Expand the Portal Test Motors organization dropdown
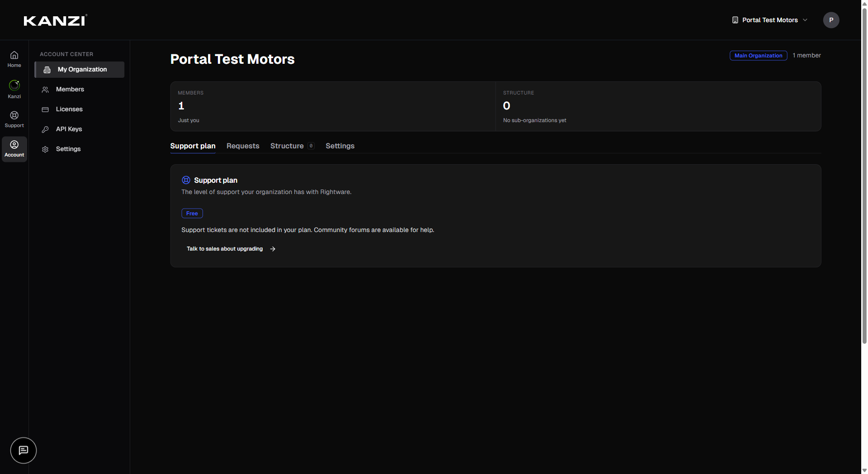This screenshot has height=474, width=868. tap(769, 20)
